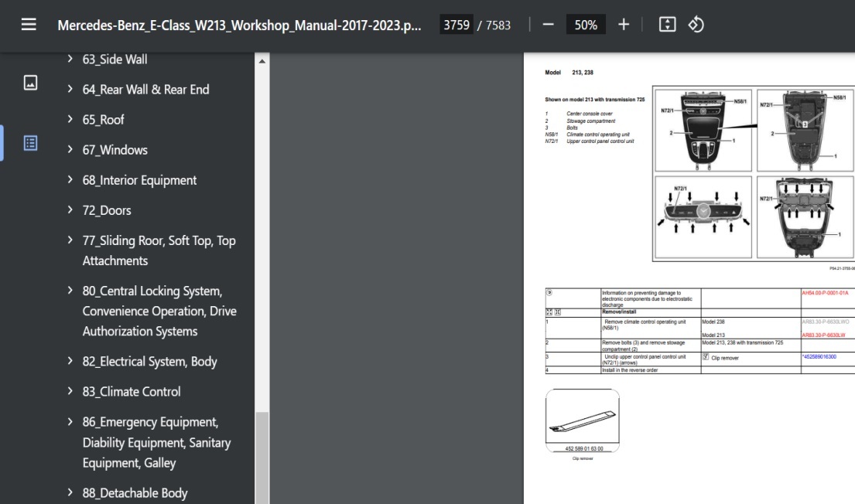Edit the page number field showing 3759
Viewport: 855px width, 504px height.
coord(457,25)
